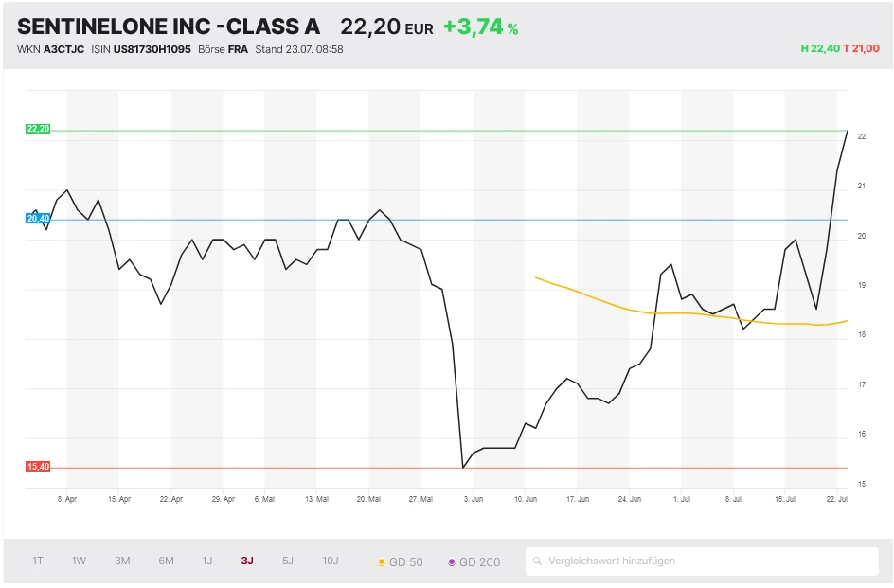The width and height of the screenshot is (894, 588).
Task: Switch chart to 10J range
Action: [330, 561]
